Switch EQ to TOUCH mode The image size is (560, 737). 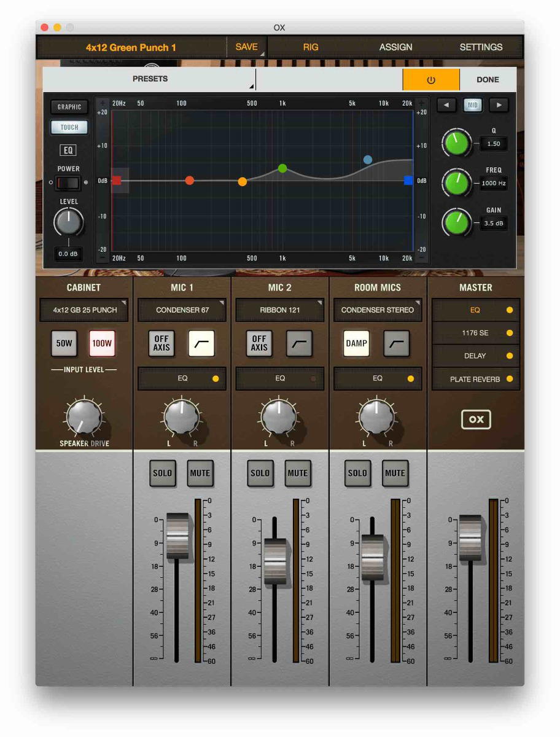point(69,127)
